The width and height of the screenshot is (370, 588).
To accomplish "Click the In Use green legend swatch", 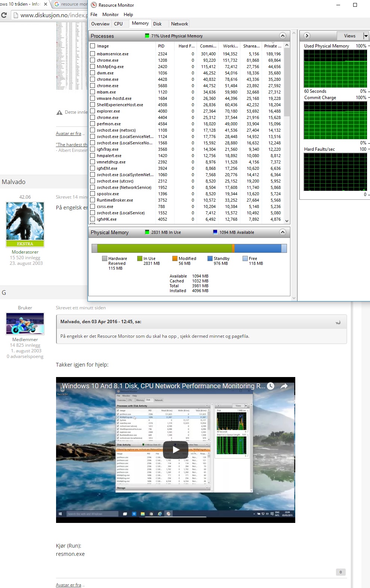I will pyautogui.click(x=140, y=258).
